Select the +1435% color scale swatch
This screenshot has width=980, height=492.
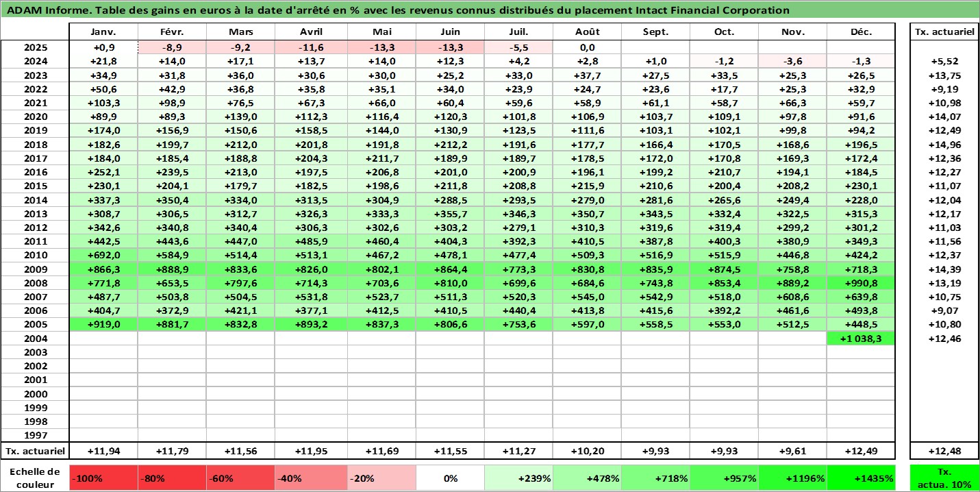[x=861, y=478]
